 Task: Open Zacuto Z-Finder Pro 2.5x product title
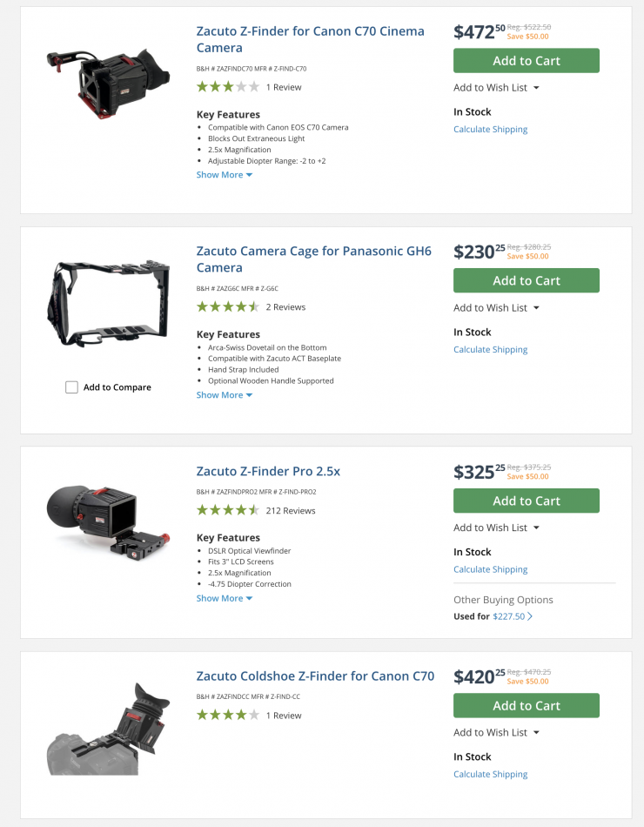268,472
